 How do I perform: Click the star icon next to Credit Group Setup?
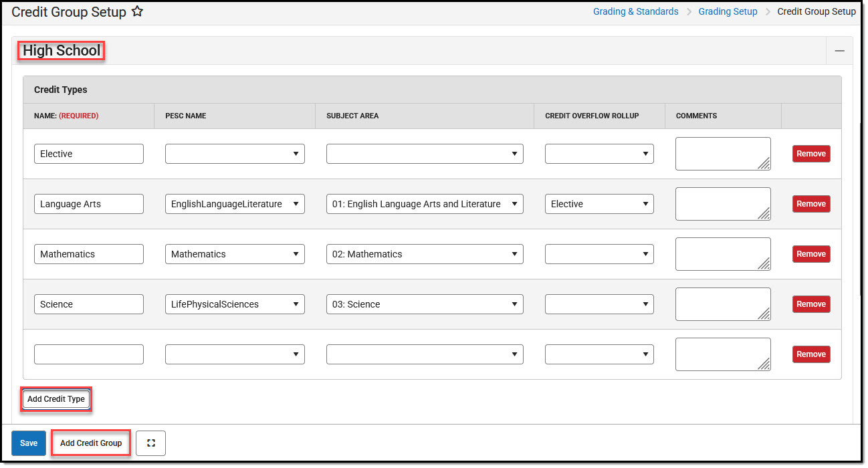pyautogui.click(x=137, y=11)
